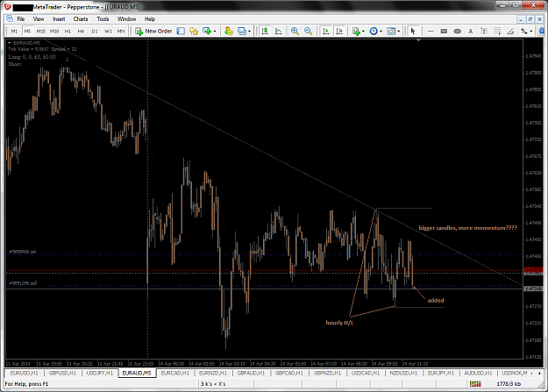Switch to the USDJPY,H1 chart tab
Screen dimensions: 548x392
coord(100,373)
